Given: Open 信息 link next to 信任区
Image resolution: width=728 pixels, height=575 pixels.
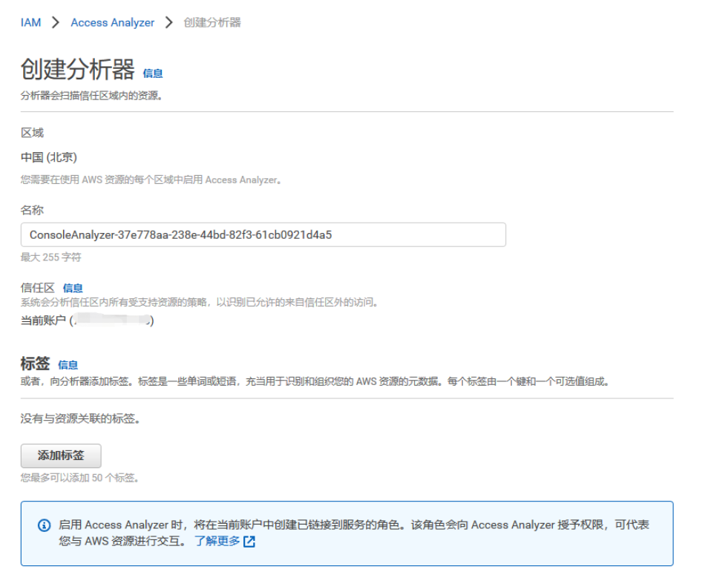Looking at the screenshot, I should pos(73,288).
